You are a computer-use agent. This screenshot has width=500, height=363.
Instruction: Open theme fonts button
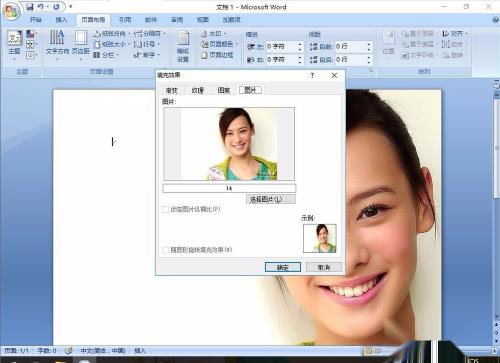(31, 44)
